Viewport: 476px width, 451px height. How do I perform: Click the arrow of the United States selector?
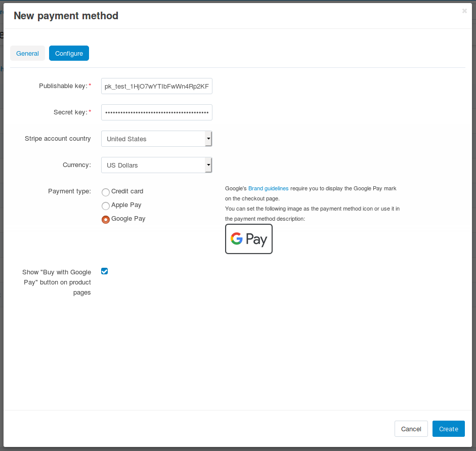pyautogui.click(x=208, y=139)
